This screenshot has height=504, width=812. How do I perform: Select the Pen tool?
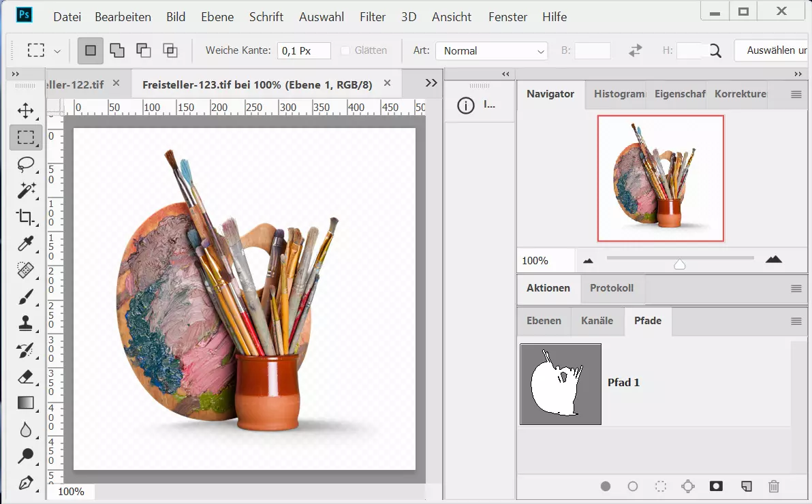(x=26, y=483)
